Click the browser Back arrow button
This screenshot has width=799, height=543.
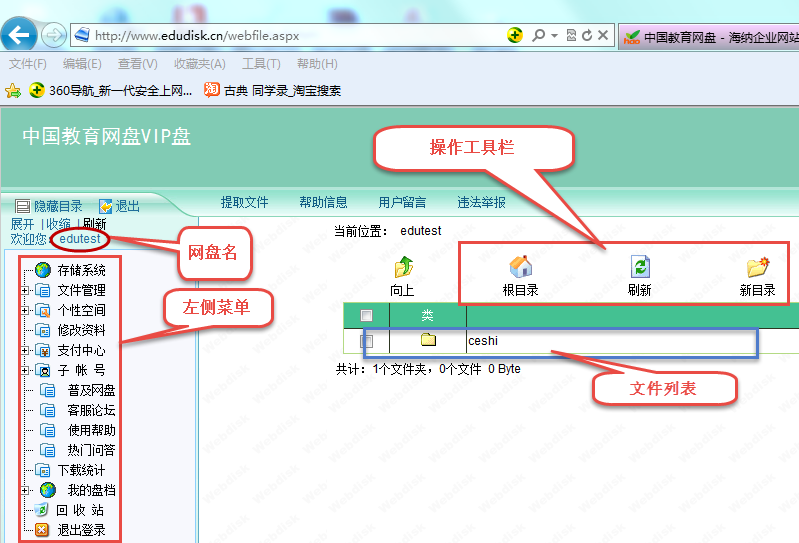click(x=19, y=35)
